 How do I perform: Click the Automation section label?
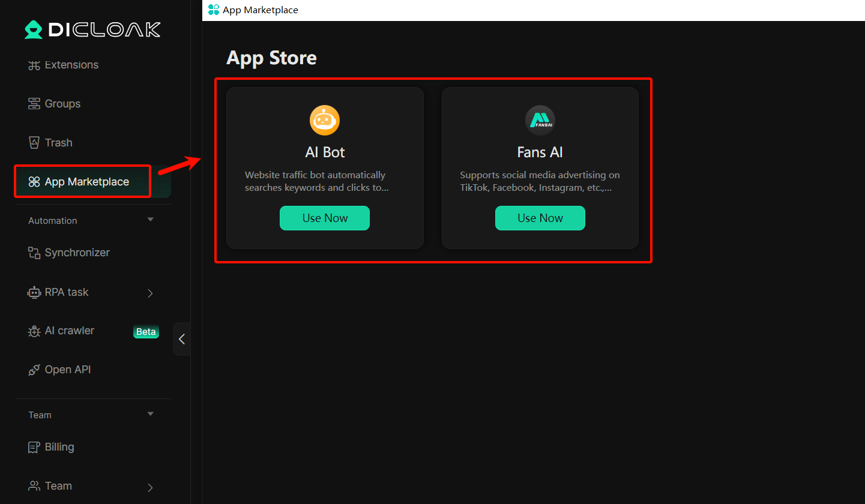(x=53, y=221)
